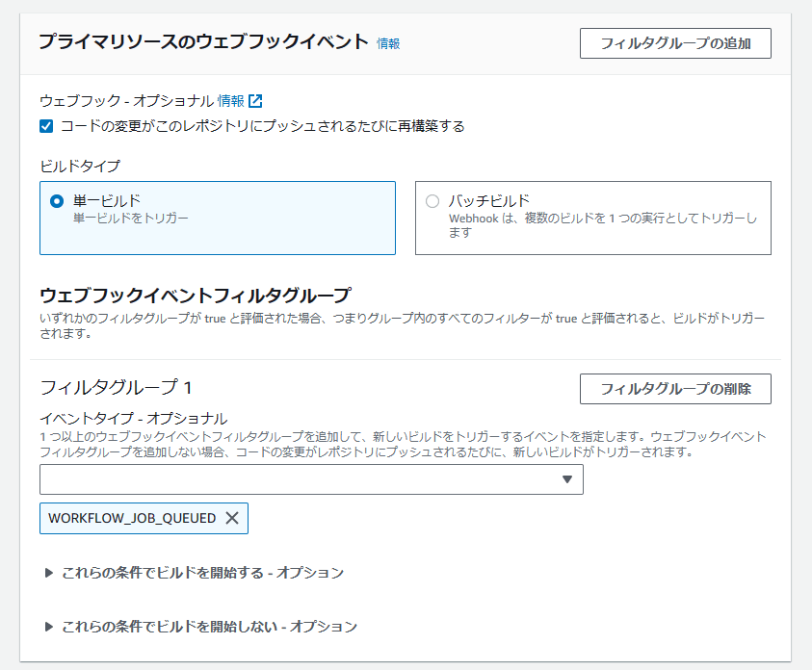
Task: Remove the WORKFLOW_JOB_QUEUED tag with X
Action: (232, 518)
